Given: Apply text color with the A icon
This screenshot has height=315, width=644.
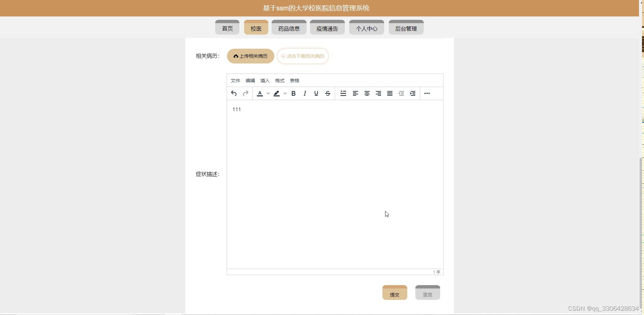Looking at the screenshot, I should click(x=260, y=93).
